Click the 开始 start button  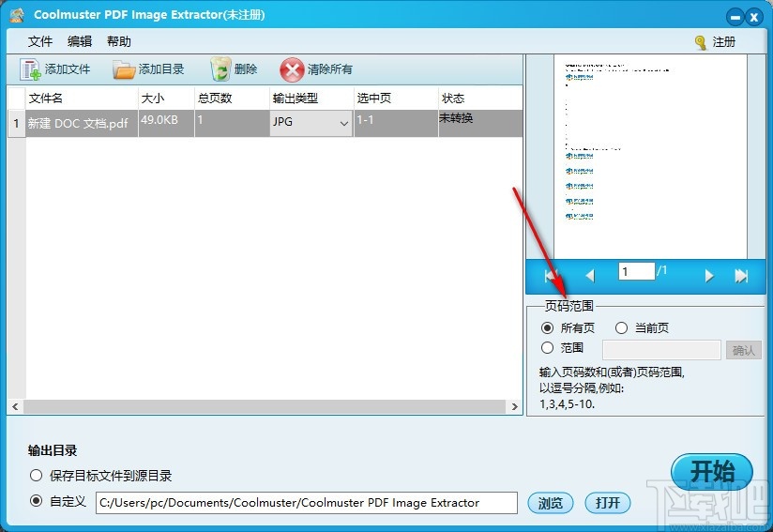coord(712,472)
